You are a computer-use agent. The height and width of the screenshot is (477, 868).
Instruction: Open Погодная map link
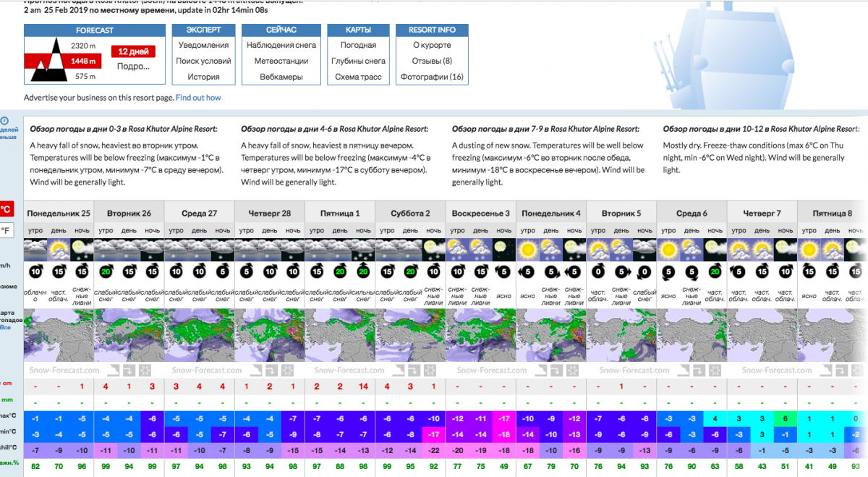(x=359, y=45)
